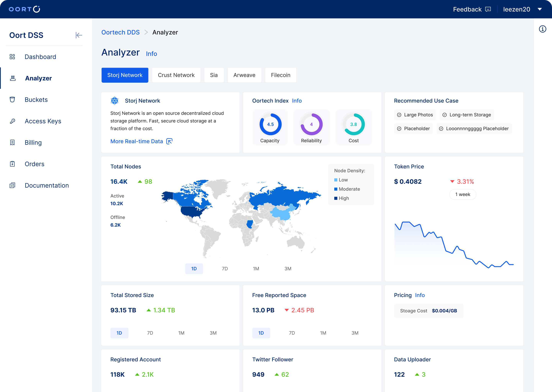
Task: Click the info circle icon at top right
Action: tap(543, 29)
